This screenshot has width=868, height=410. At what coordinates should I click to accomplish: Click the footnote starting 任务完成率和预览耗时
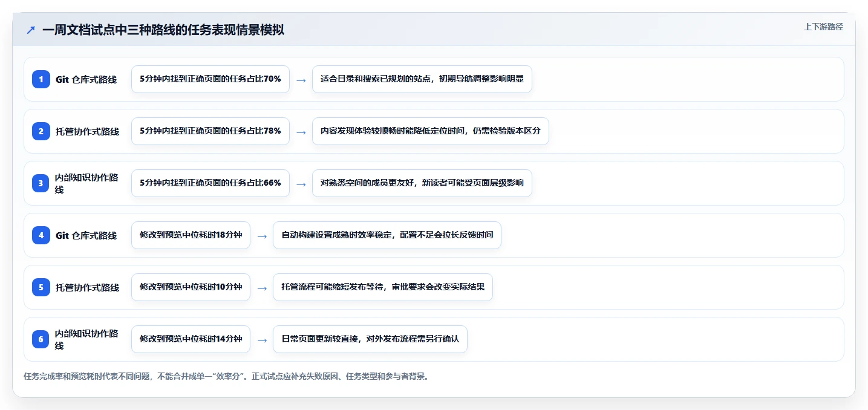click(227, 376)
